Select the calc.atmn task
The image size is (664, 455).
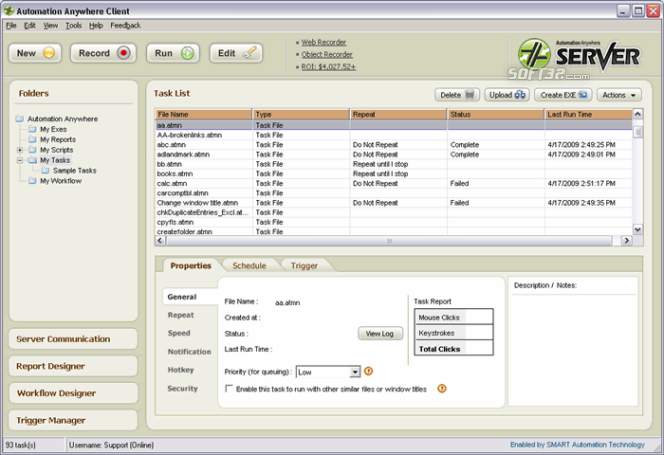click(x=394, y=184)
